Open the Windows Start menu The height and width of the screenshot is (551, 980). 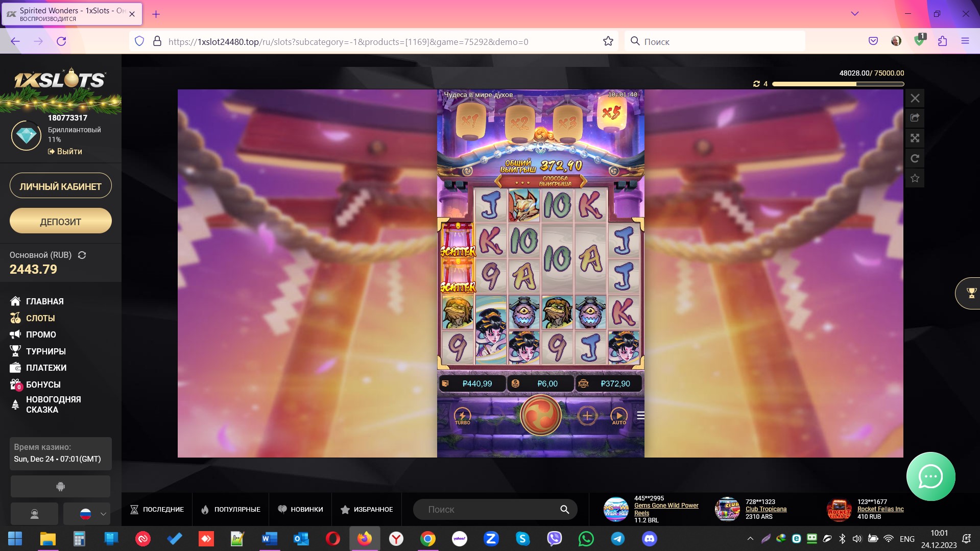pyautogui.click(x=15, y=539)
